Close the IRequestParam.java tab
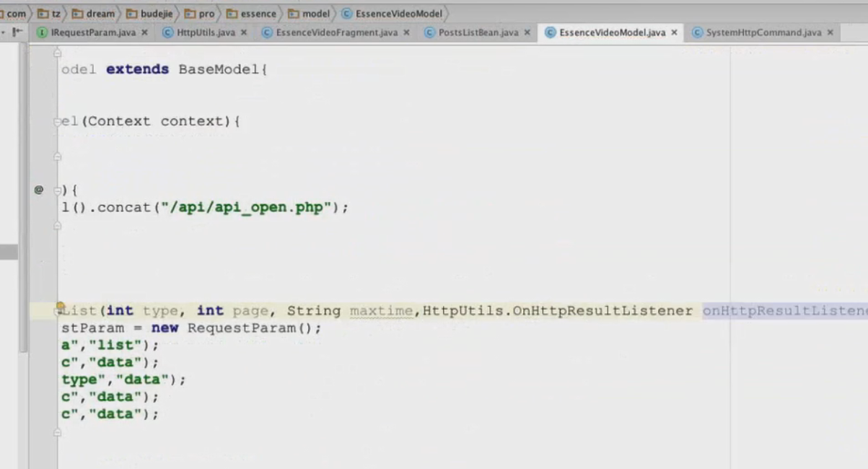This screenshot has width=868, height=469. pos(144,32)
